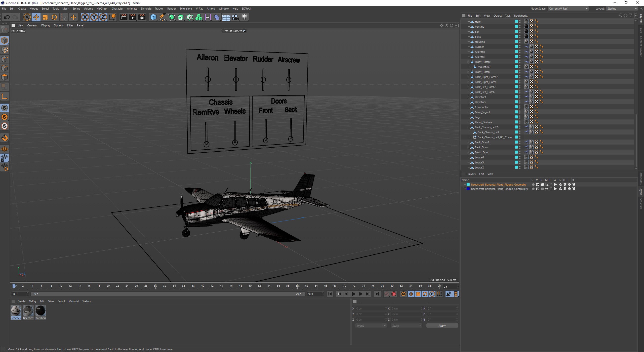Click the Undo arrow icon
Screen dimensions: 644x352
[7, 17]
